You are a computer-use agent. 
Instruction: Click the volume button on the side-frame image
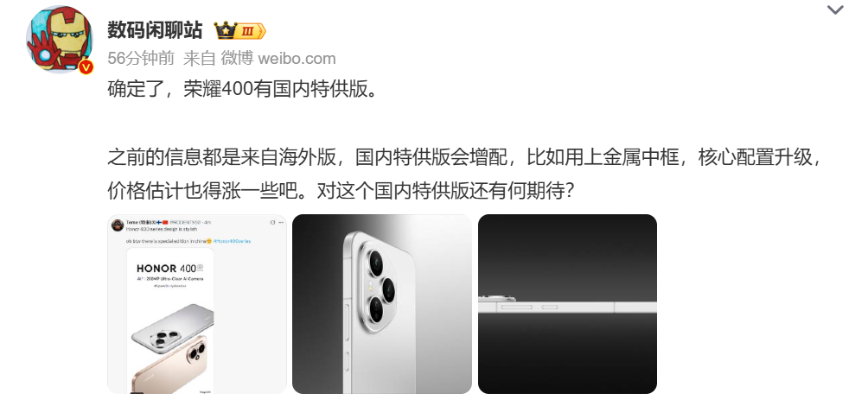[x=516, y=307]
